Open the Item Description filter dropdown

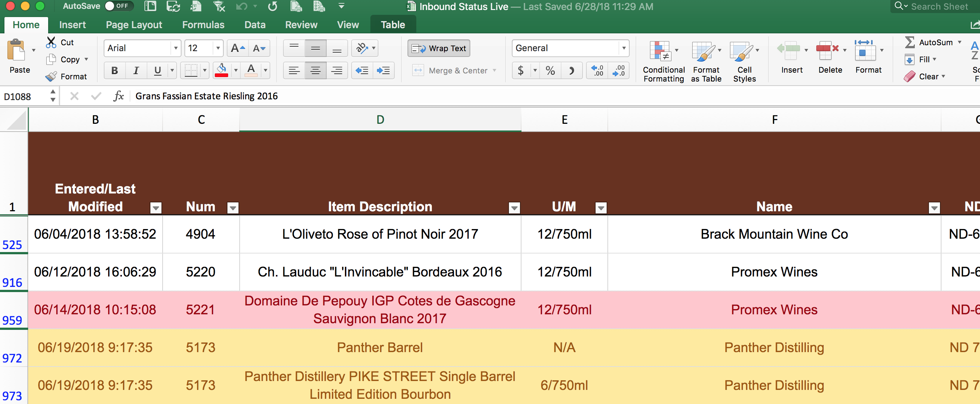pyautogui.click(x=514, y=208)
